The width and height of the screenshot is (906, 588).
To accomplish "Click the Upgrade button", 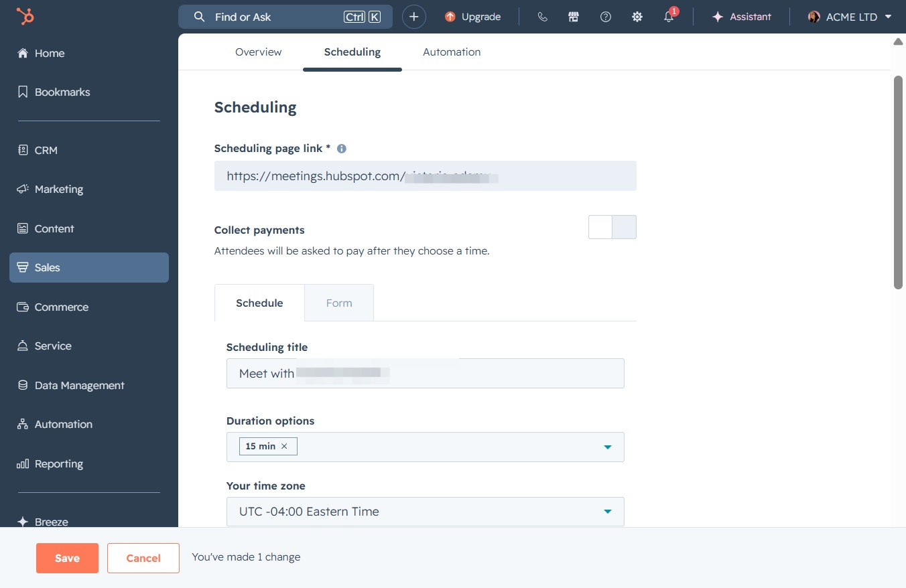I will (x=473, y=17).
